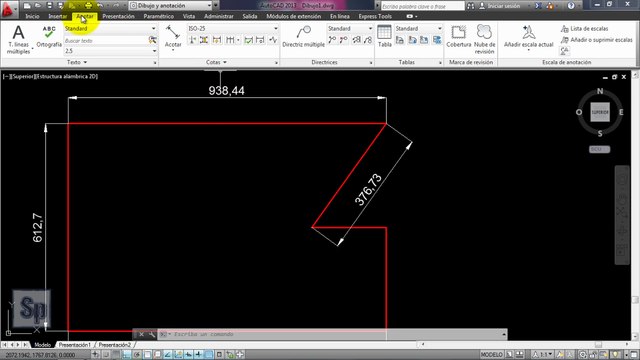This screenshot has height=360, width=640.
Task: Click the continue dimension icon in Cotas
Action: pos(230,40)
